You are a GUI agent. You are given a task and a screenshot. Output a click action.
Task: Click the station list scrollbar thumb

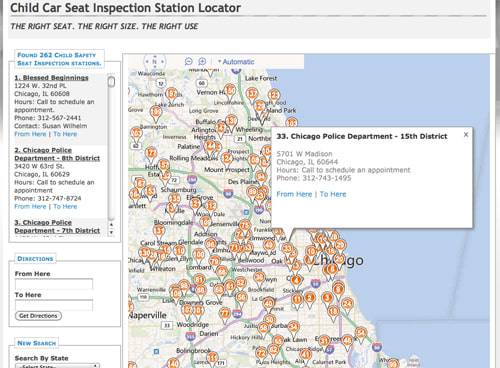111,82
